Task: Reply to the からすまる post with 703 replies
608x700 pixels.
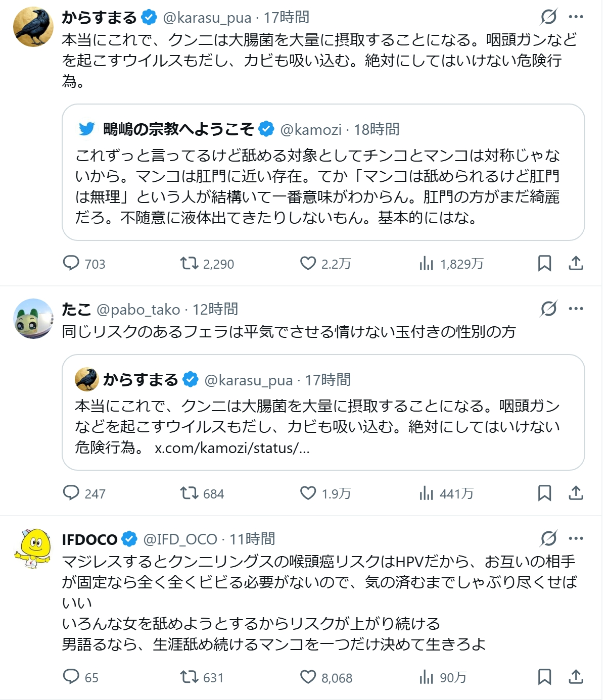Action: (71, 263)
